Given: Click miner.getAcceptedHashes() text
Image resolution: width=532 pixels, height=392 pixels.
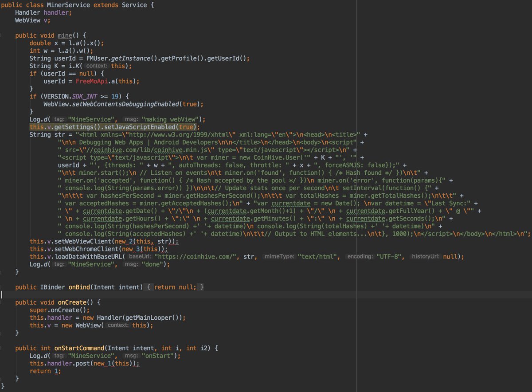Looking at the screenshot, I should pos(184,204).
